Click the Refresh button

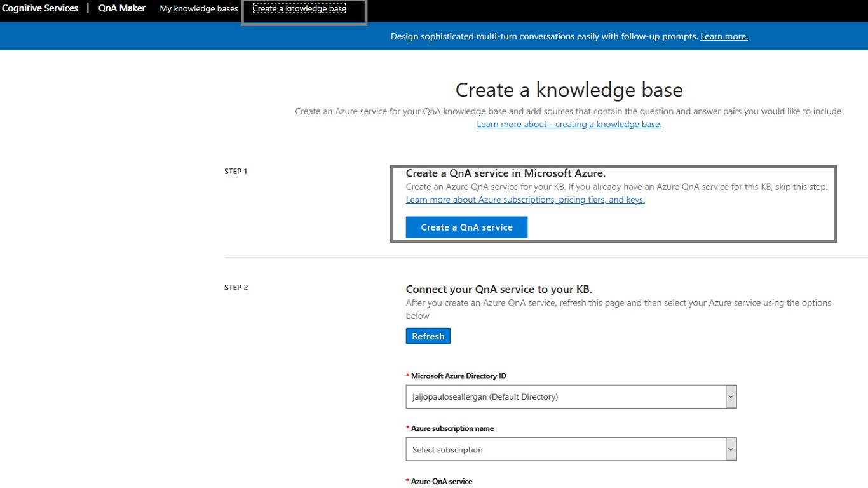428,336
